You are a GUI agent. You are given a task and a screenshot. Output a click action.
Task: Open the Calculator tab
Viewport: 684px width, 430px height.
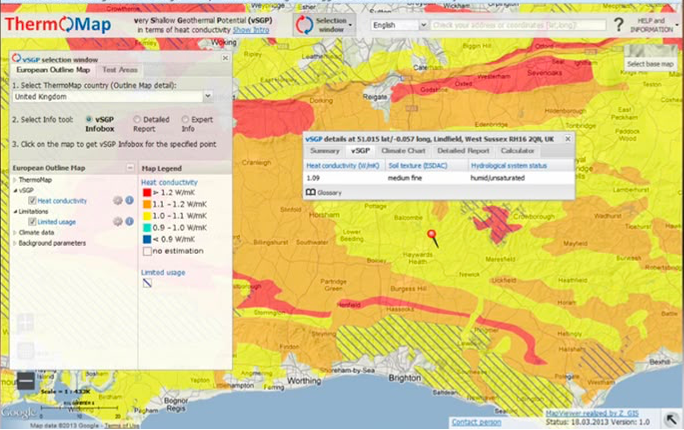tap(517, 151)
